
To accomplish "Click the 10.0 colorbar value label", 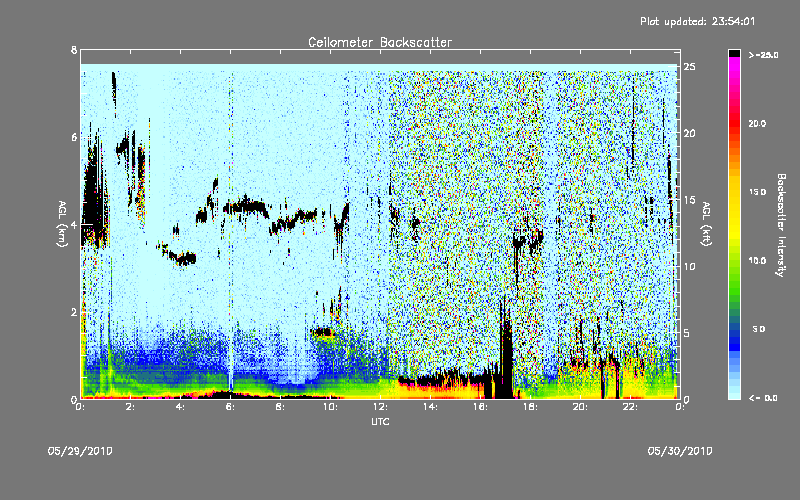I will pos(757,260).
